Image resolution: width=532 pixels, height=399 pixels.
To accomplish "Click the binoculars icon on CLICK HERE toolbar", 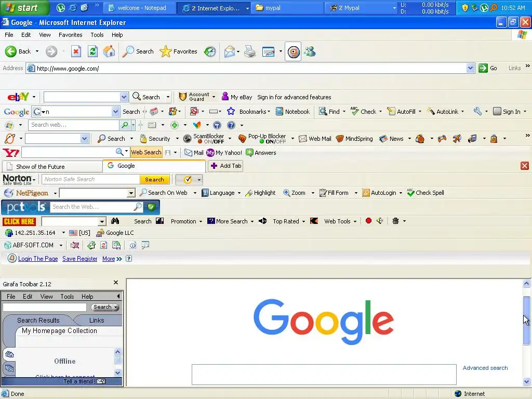I will click(115, 221).
